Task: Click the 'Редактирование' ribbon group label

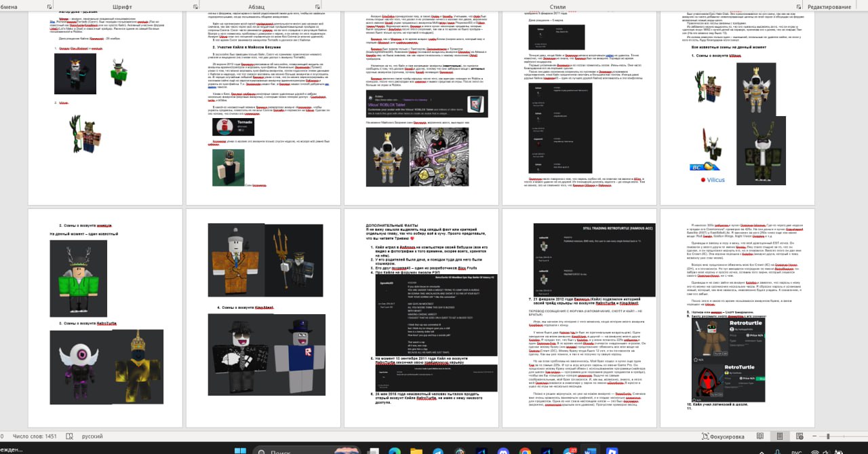Action: 829,7
